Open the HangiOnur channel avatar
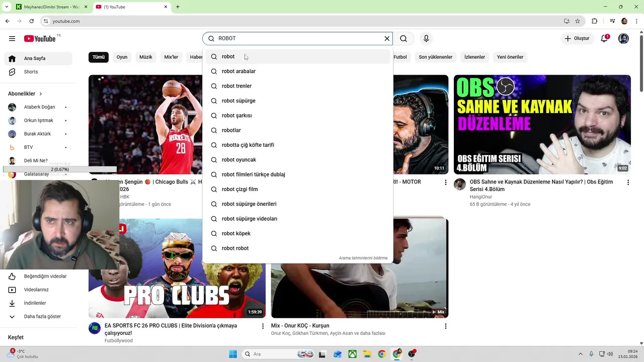 460,185
